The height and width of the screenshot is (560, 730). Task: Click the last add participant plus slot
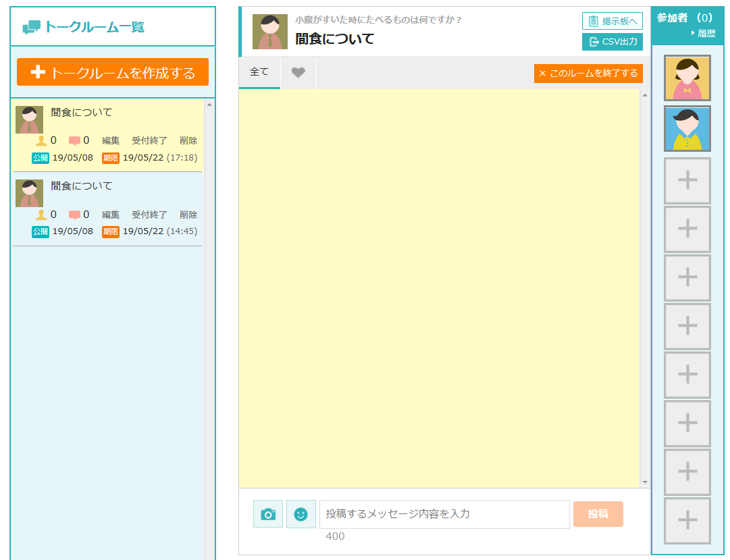pos(687,520)
